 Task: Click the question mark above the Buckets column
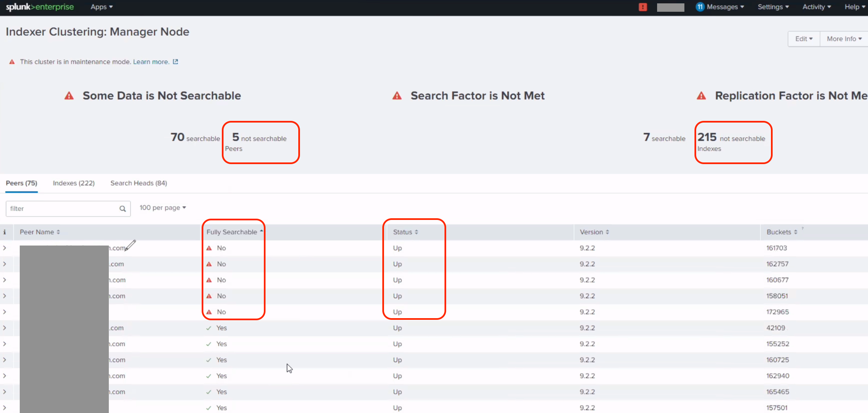click(x=803, y=229)
